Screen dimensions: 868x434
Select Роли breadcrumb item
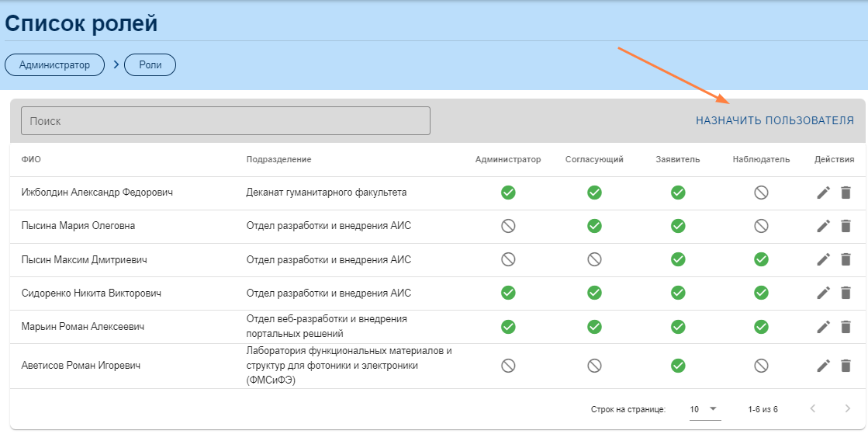(x=150, y=65)
